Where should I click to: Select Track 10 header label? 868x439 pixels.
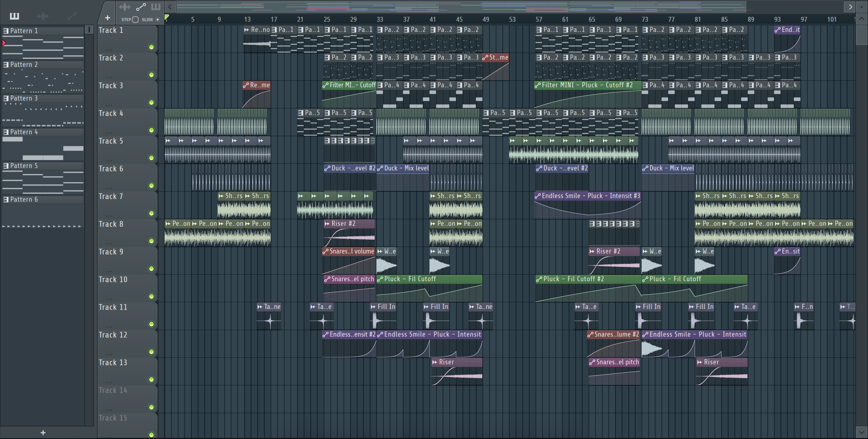(113, 279)
